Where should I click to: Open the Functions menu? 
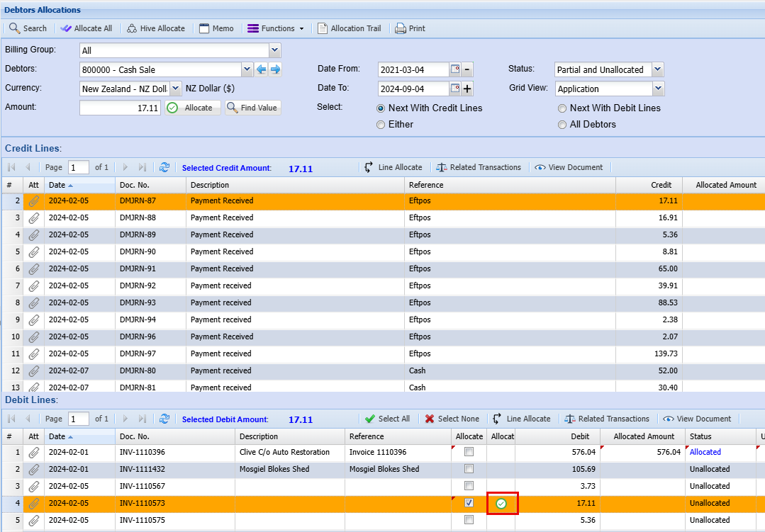276,28
